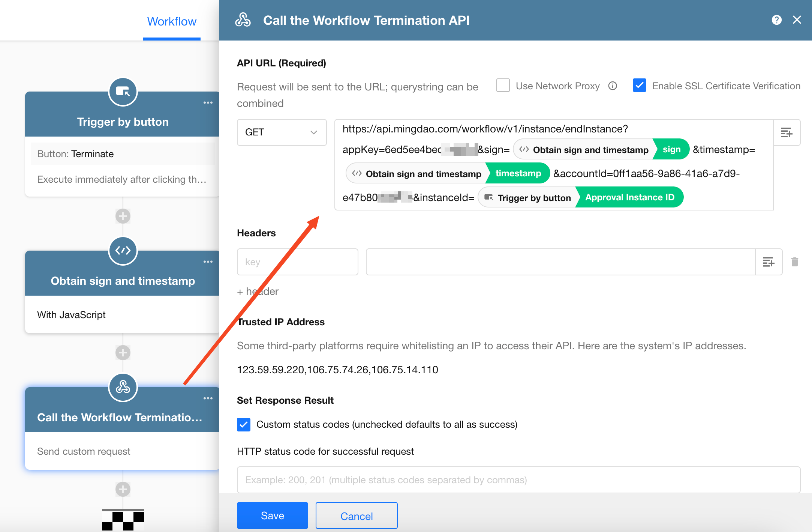Delete the header row with trash icon
Screen dimensions: 812x532
click(x=794, y=262)
